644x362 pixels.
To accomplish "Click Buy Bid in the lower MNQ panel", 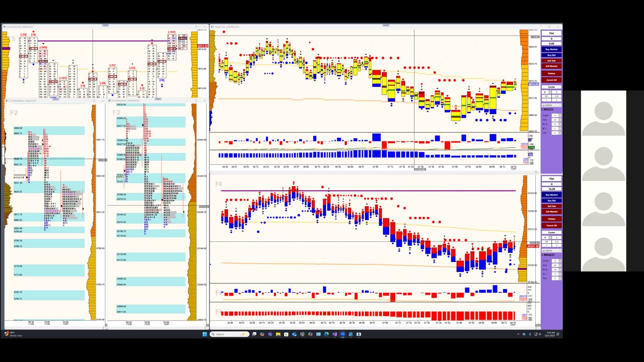I will tap(551, 200).
